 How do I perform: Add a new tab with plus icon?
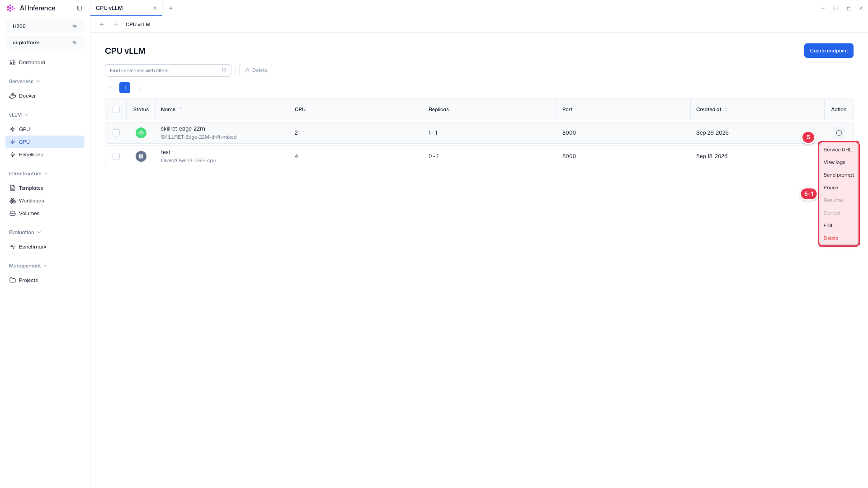pyautogui.click(x=171, y=8)
